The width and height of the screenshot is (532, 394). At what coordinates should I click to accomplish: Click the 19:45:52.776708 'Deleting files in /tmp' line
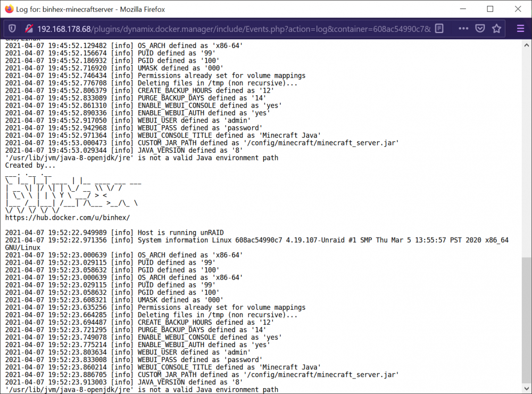151,83
